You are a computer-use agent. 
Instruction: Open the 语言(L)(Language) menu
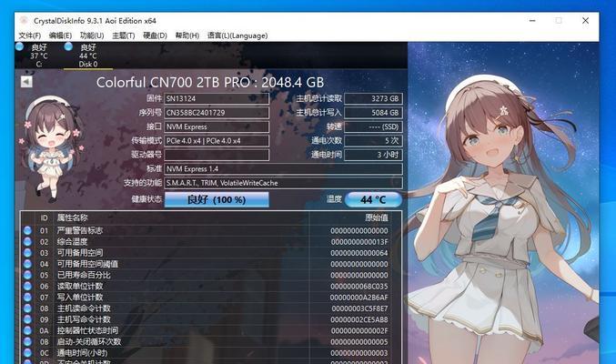pyautogui.click(x=237, y=35)
